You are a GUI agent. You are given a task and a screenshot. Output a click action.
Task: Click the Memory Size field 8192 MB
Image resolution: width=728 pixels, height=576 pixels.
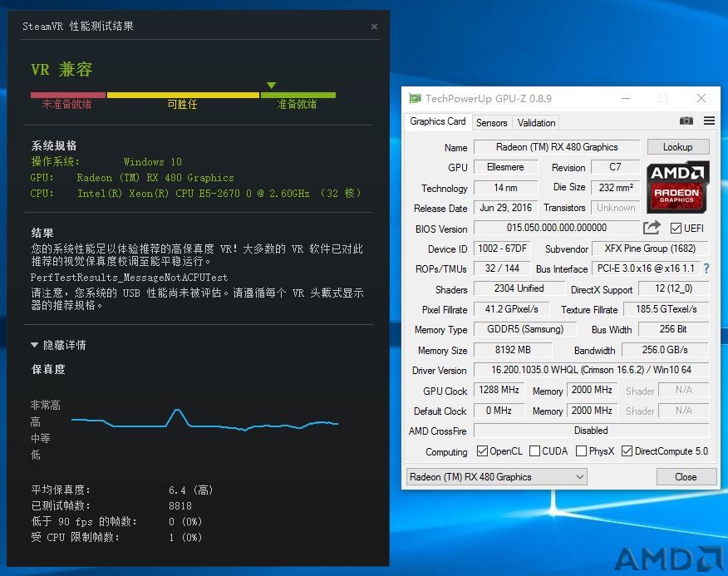coord(513,350)
